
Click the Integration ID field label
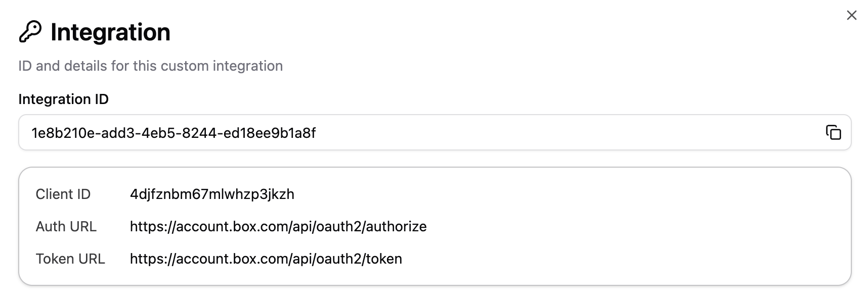[63, 99]
